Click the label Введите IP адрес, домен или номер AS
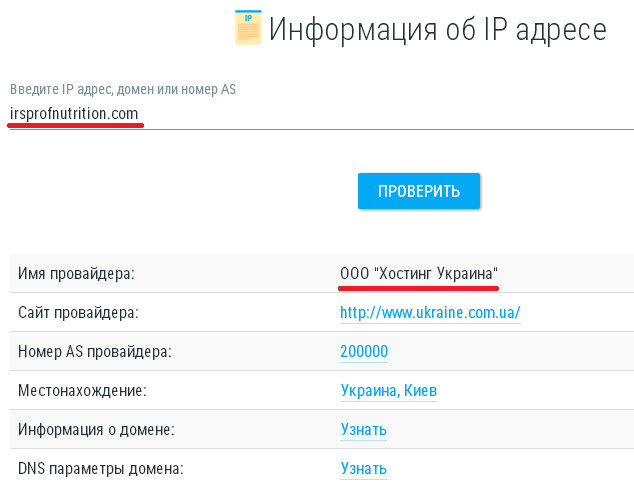This screenshot has width=634, height=487. point(123,89)
